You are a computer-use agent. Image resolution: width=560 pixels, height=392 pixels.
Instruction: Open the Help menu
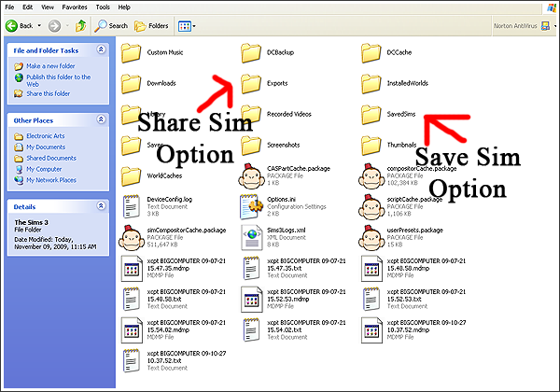click(x=124, y=7)
